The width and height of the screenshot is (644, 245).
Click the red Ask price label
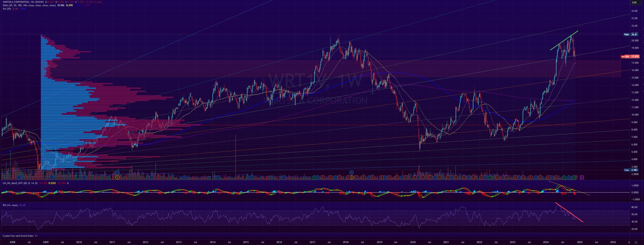630,56
